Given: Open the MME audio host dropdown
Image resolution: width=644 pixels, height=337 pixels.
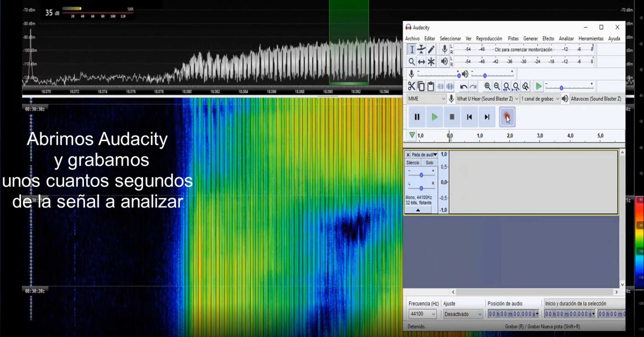Looking at the screenshot, I should tap(427, 99).
